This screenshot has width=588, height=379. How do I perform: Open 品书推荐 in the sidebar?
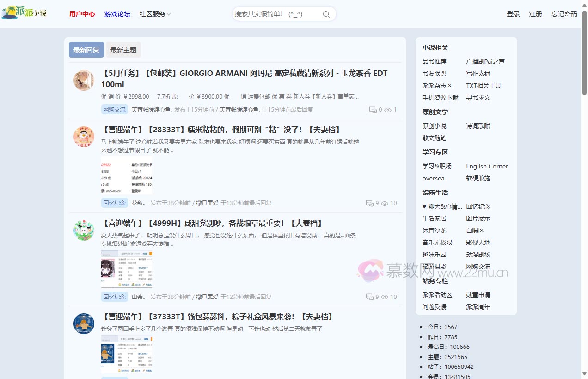434,61
